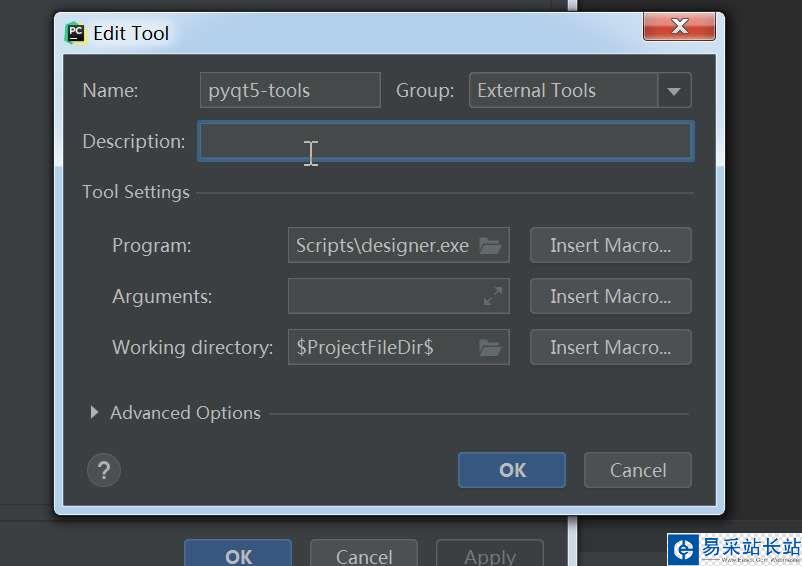This screenshot has height=566, width=802.
Task: Click the folder icon in Program field
Action: point(490,246)
